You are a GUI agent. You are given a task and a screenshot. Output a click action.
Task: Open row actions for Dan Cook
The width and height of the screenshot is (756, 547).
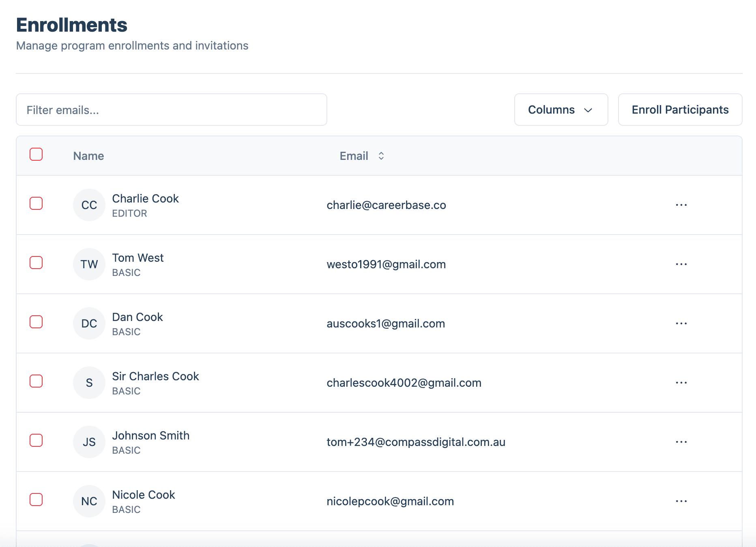pyautogui.click(x=681, y=323)
